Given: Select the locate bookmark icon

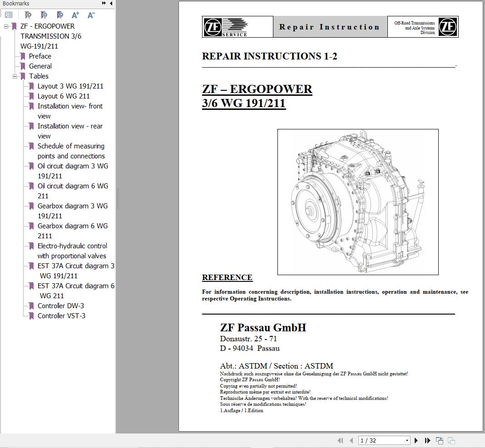Looking at the screenshot, I should [x=59, y=15].
